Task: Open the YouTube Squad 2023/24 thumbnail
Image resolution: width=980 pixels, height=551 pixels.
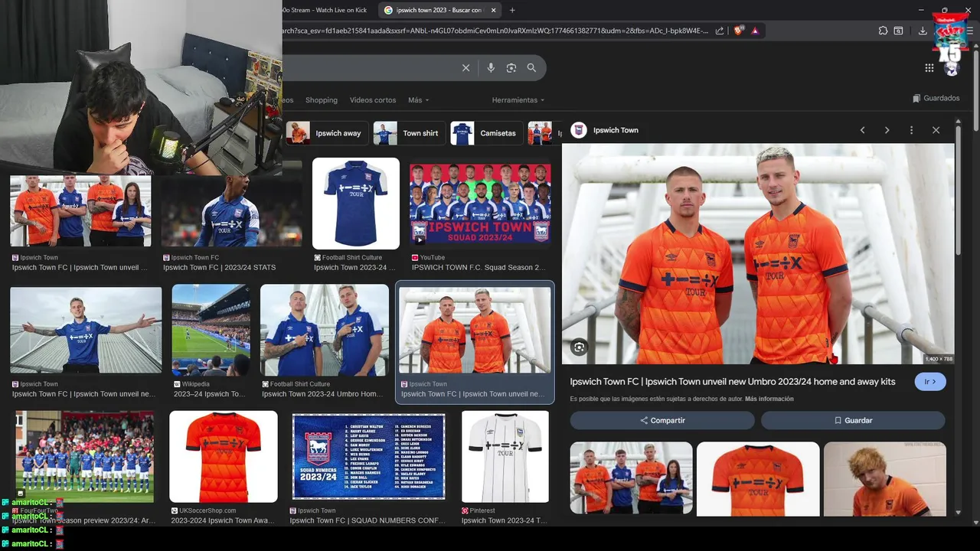Action: 480,204
